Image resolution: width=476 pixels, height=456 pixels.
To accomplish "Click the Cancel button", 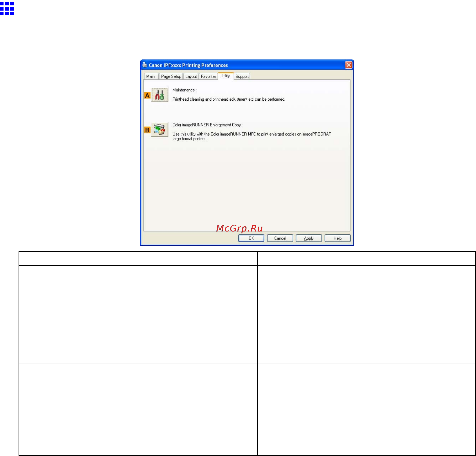I will tap(280, 238).
